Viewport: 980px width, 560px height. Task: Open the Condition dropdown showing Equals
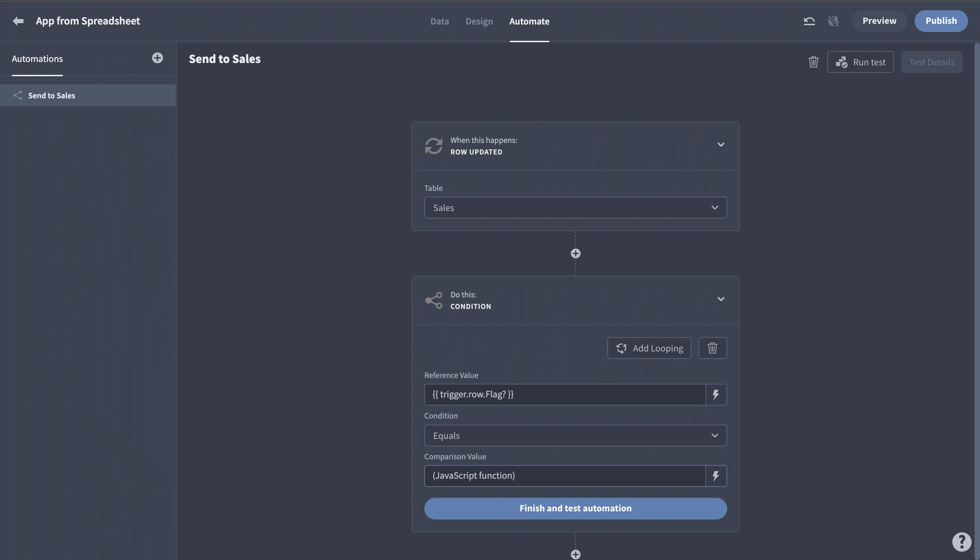[x=575, y=435]
